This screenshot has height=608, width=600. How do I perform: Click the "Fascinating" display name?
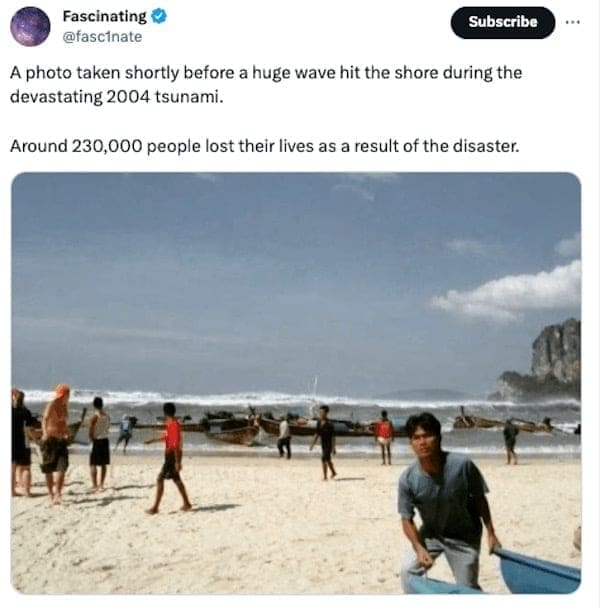point(104,16)
